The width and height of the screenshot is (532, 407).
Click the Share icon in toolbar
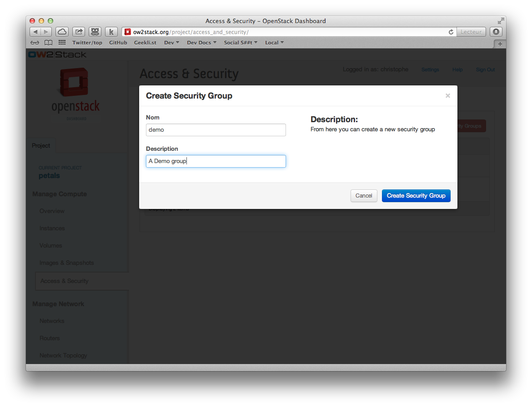(79, 32)
